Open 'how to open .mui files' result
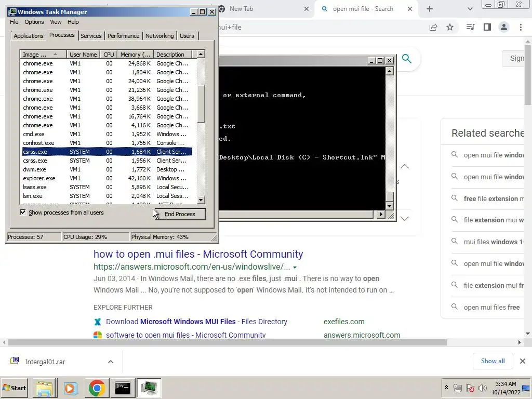The image size is (532, 399). [198, 254]
